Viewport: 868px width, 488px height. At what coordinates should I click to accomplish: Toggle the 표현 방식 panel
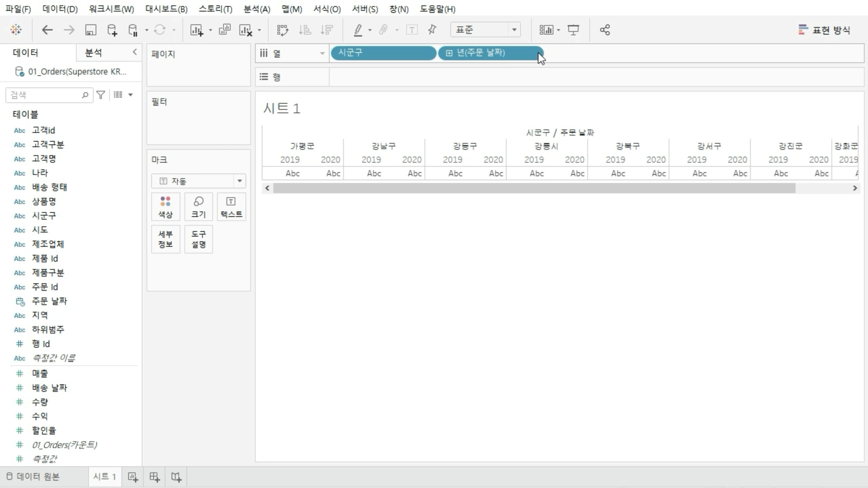point(824,30)
